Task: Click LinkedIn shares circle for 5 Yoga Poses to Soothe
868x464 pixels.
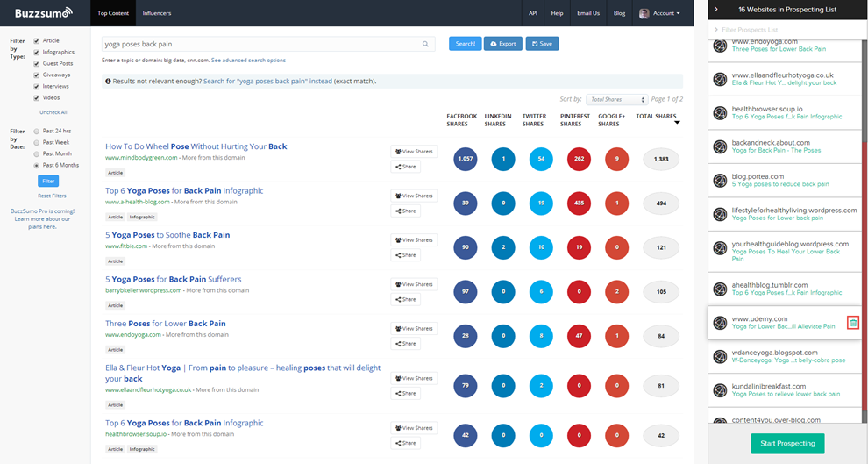Action: click(x=503, y=247)
